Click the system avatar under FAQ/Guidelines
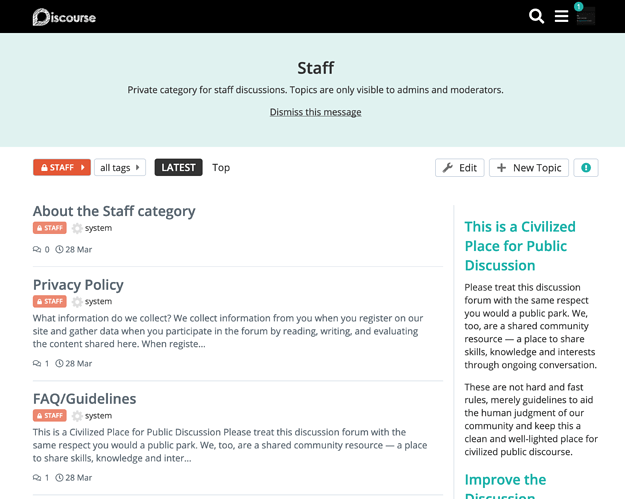The height and width of the screenshot is (499, 625). [77, 415]
